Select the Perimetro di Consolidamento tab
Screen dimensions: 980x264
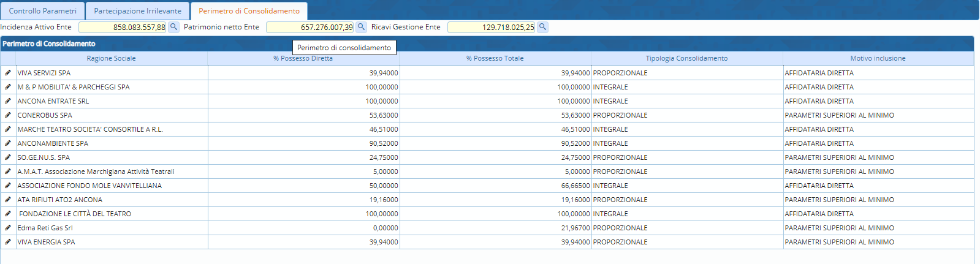point(249,11)
